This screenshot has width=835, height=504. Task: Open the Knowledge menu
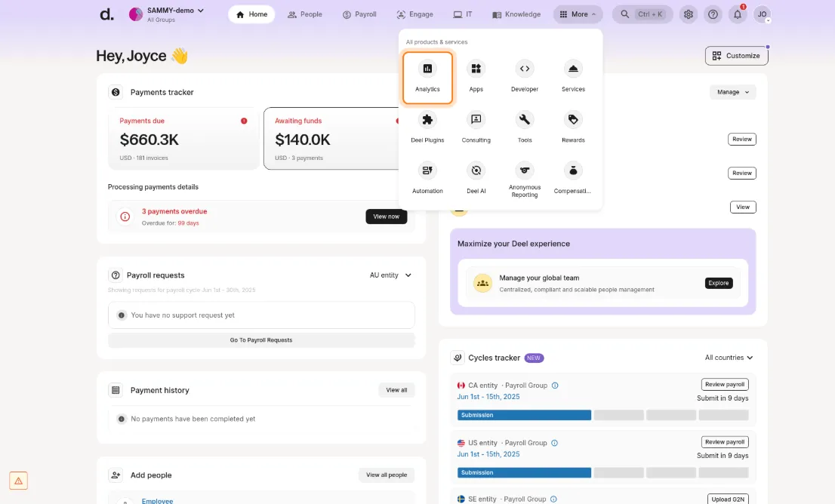(x=516, y=14)
